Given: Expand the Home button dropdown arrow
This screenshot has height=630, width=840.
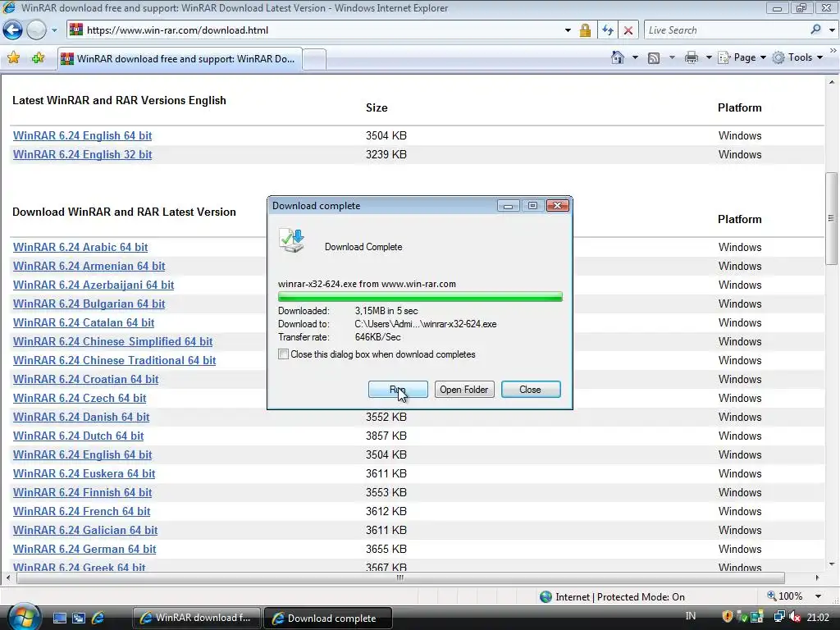Looking at the screenshot, I should pyautogui.click(x=636, y=57).
